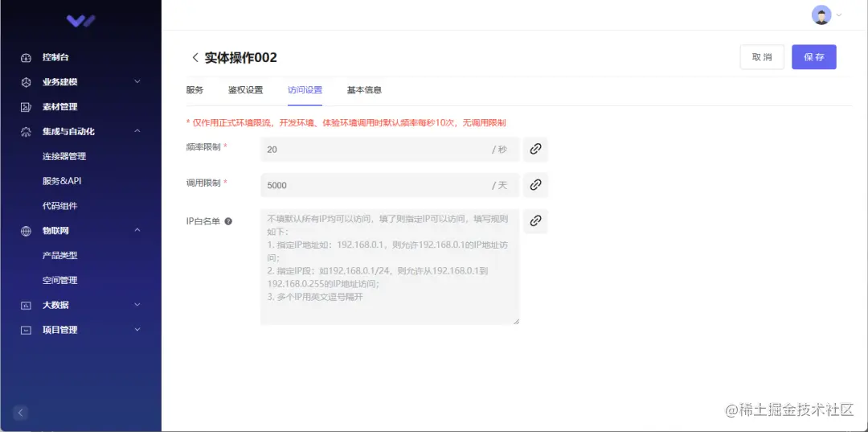The image size is (868, 432).
Task: Open the 基本信息 tab
Action: click(364, 90)
